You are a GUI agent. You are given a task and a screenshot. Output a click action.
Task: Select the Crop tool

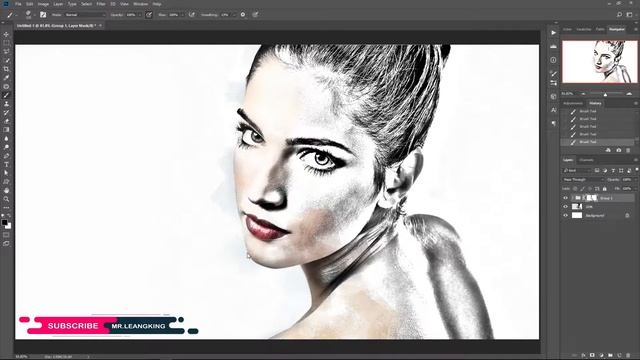pos(6,69)
